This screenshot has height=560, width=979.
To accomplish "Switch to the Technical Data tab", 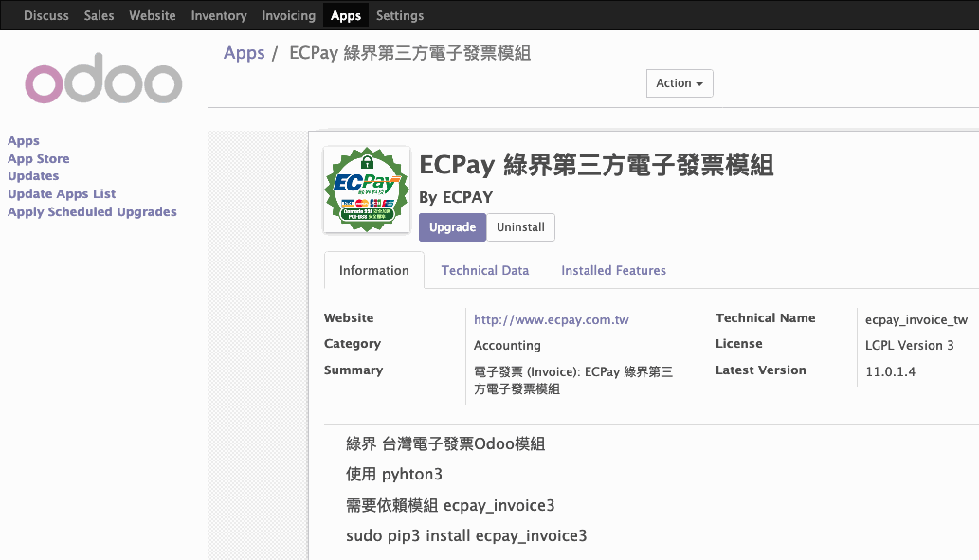I will point(485,270).
